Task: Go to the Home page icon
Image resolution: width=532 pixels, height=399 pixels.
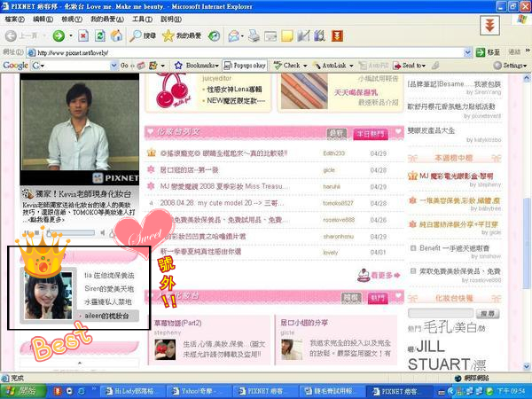Action: (116, 35)
